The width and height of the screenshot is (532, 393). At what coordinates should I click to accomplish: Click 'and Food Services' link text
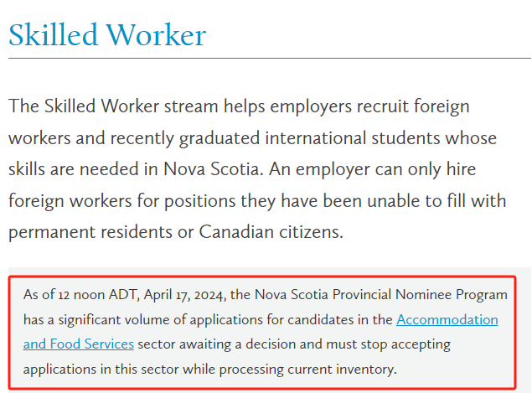(x=78, y=344)
